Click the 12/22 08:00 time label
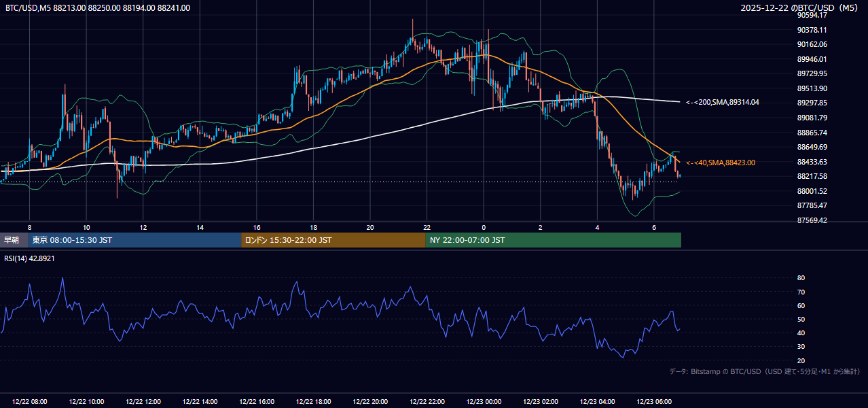The width and height of the screenshot is (868, 408). [x=29, y=402]
